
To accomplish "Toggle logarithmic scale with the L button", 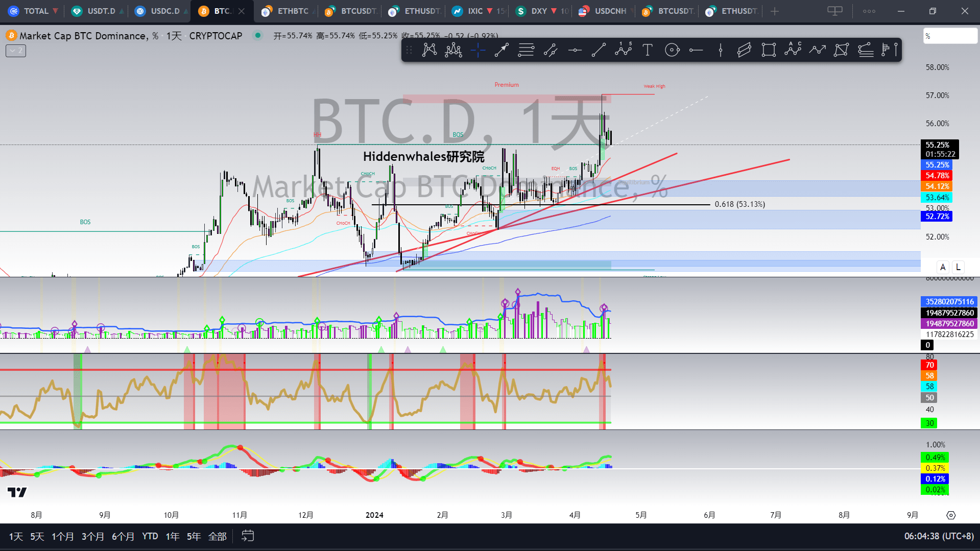I will coord(958,267).
